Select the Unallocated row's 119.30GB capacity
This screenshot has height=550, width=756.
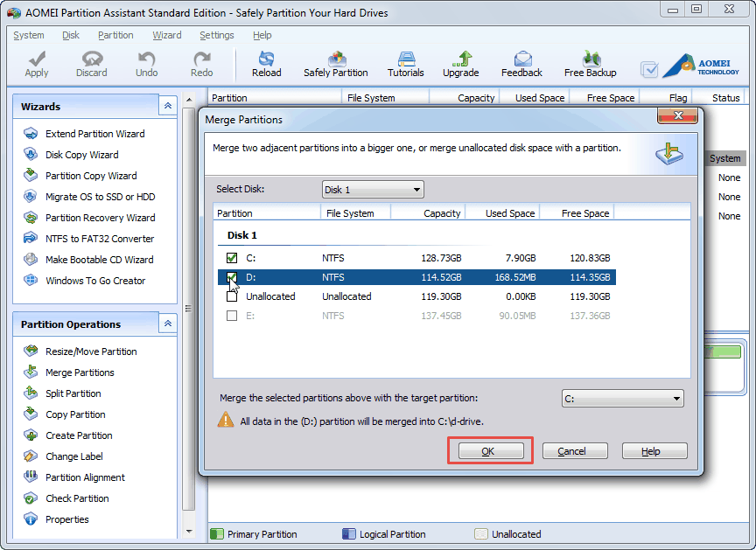441,296
